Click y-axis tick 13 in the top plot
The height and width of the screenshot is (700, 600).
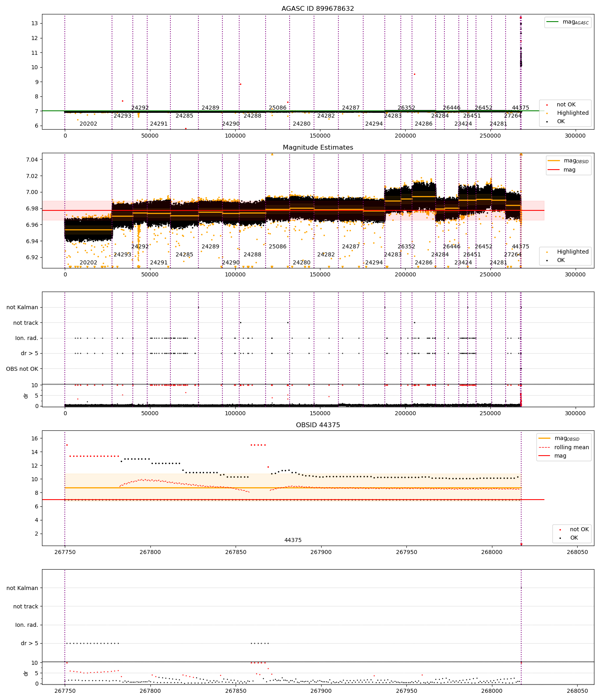tap(35, 23)
